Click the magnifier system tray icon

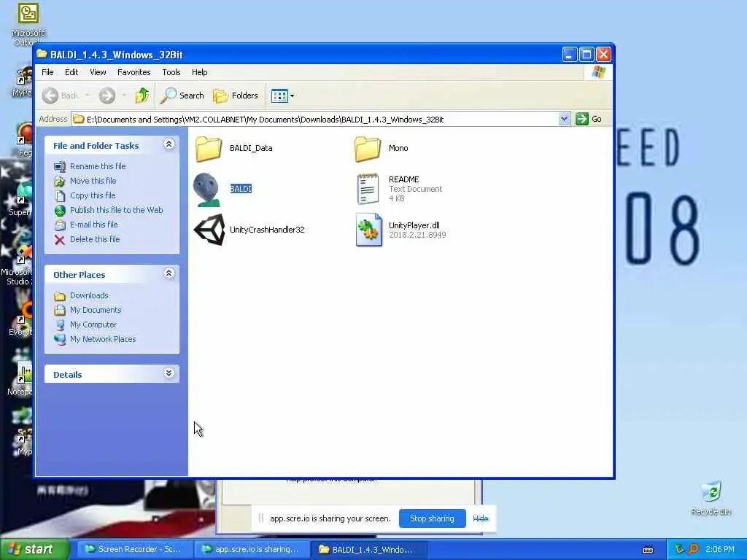click(694, 550)
